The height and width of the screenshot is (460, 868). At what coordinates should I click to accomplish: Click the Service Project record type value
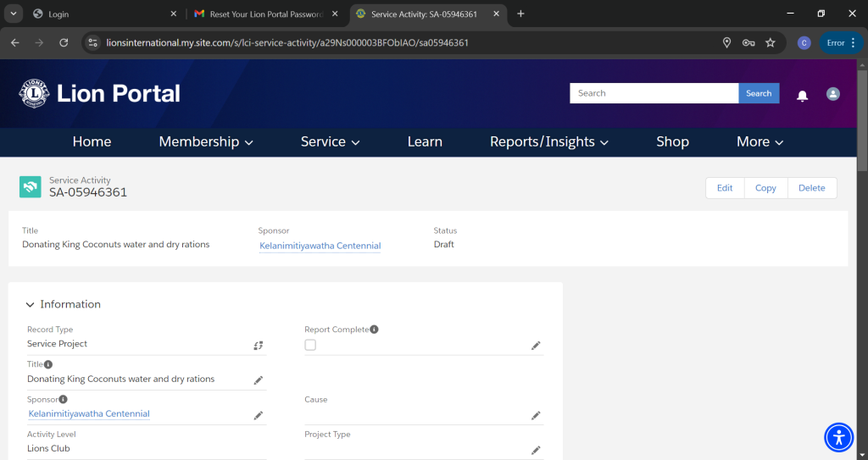point(57,344)
